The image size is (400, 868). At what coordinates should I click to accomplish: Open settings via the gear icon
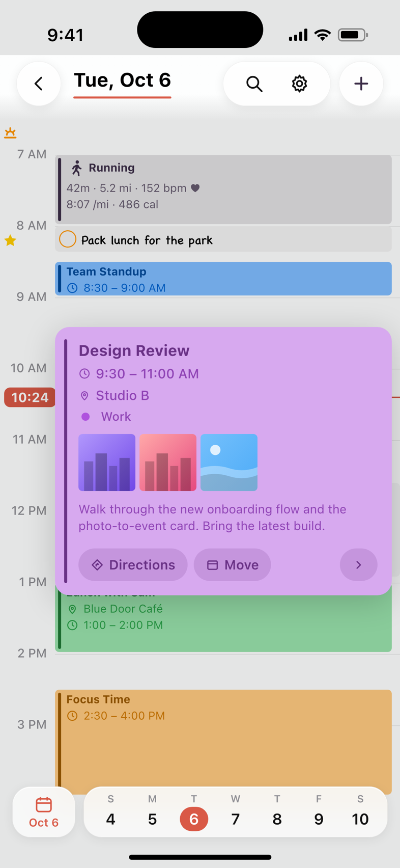[x=299, y=84]
